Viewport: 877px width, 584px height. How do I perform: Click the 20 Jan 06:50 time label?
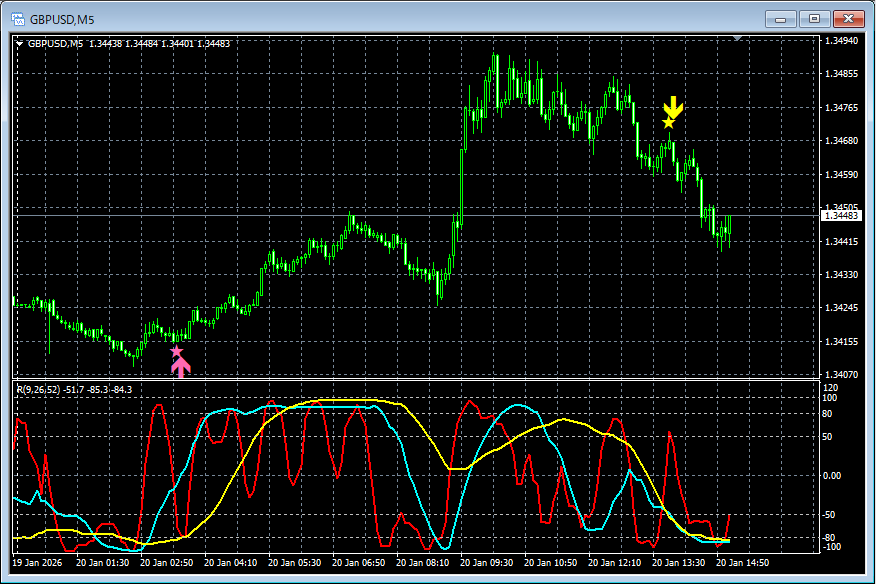point(359,563)
